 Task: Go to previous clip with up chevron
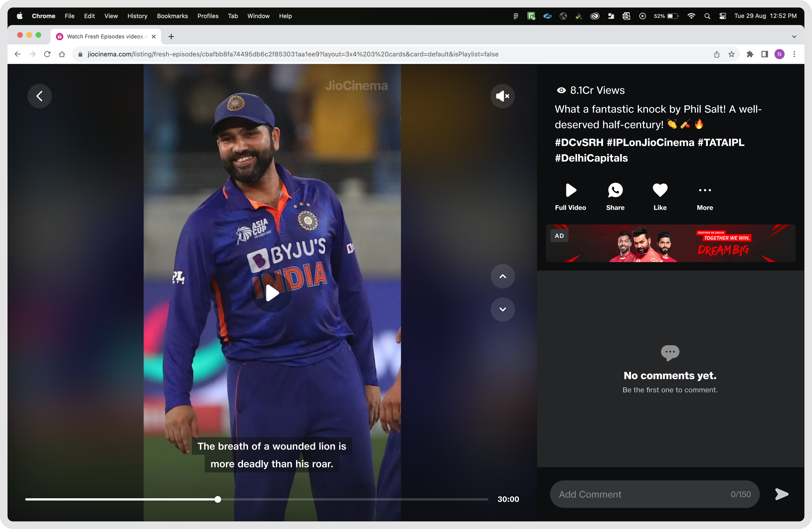pyautogui.click(x=503, y=276)
